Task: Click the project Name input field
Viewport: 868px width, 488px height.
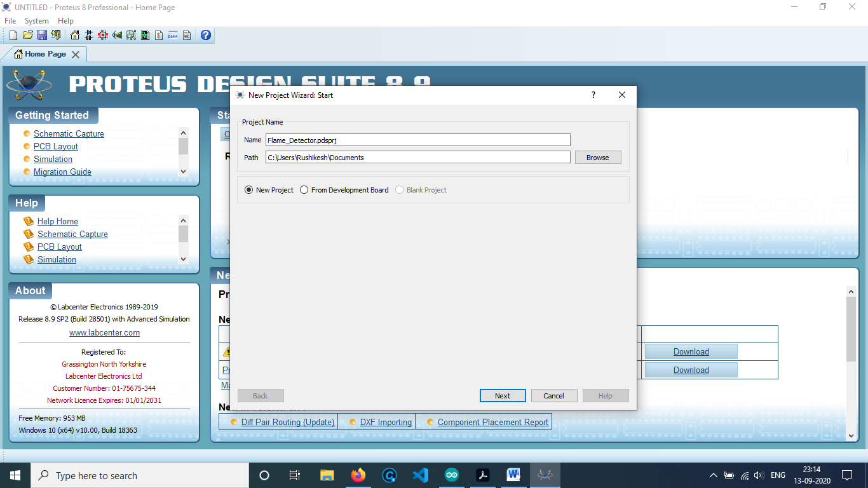Action: 418,140
